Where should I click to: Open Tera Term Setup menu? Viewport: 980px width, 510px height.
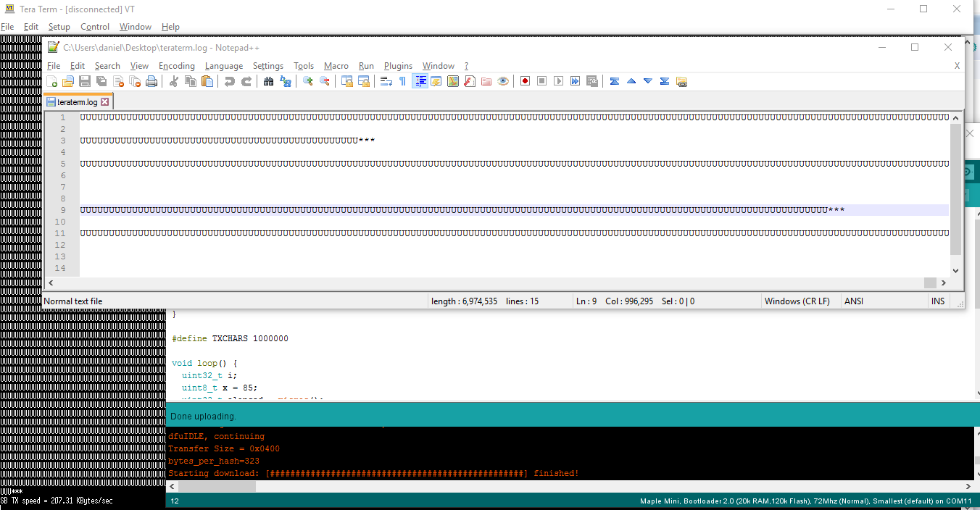coord(59,27)
